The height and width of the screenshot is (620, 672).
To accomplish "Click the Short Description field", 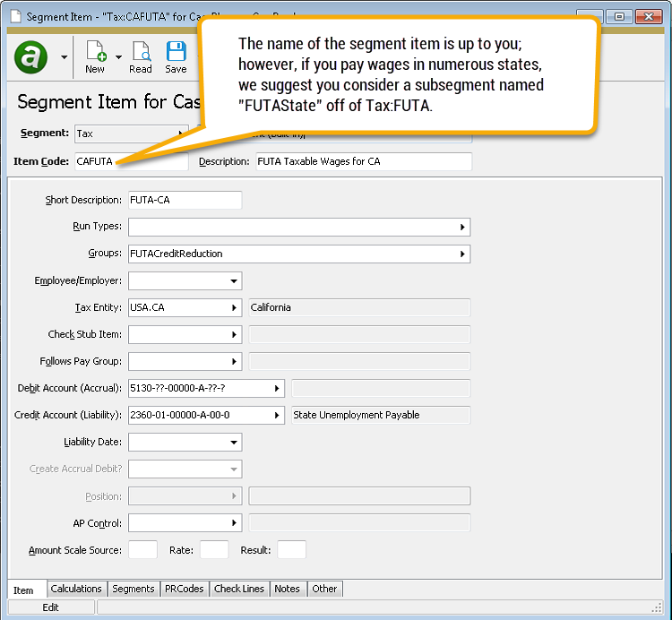I will click(185, 200).
